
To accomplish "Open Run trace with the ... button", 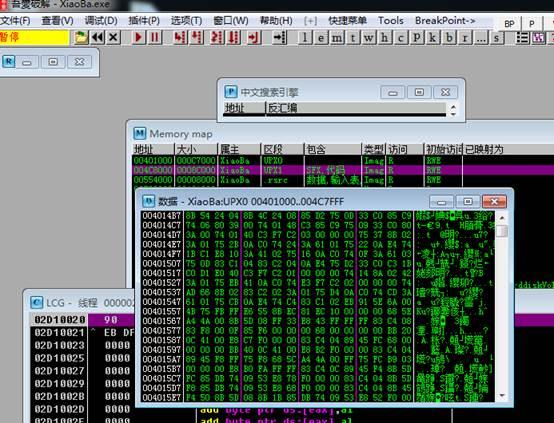I will (481, 37).
